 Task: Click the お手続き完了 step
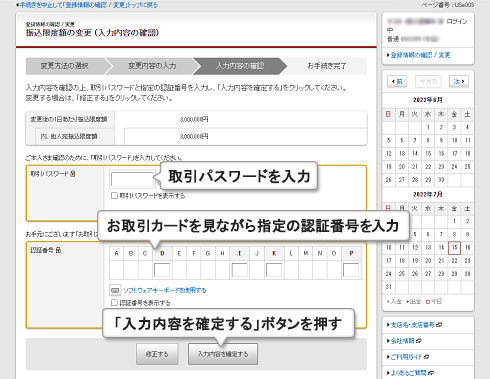point(327,66)
